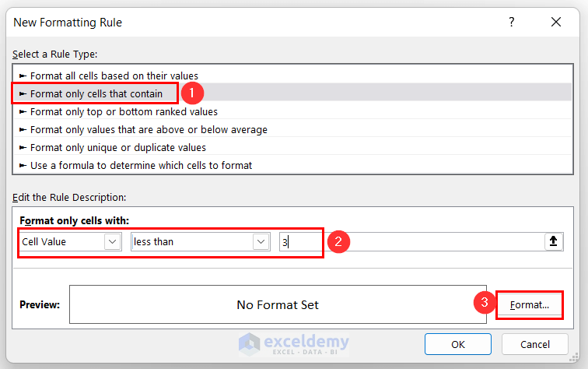This screenshot has width=588, height=369.
Task: Choose 'Format only top or bottom ranked values'
Action: coord(124,111)
